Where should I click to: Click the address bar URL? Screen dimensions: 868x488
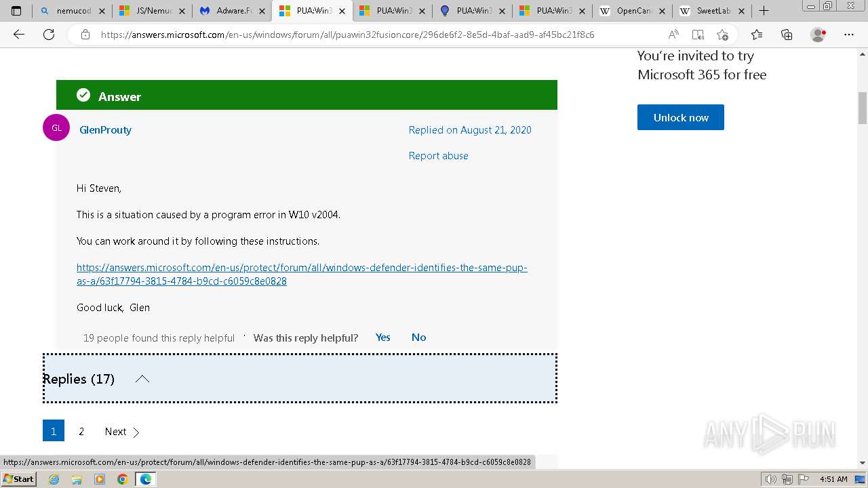(347, 35)
